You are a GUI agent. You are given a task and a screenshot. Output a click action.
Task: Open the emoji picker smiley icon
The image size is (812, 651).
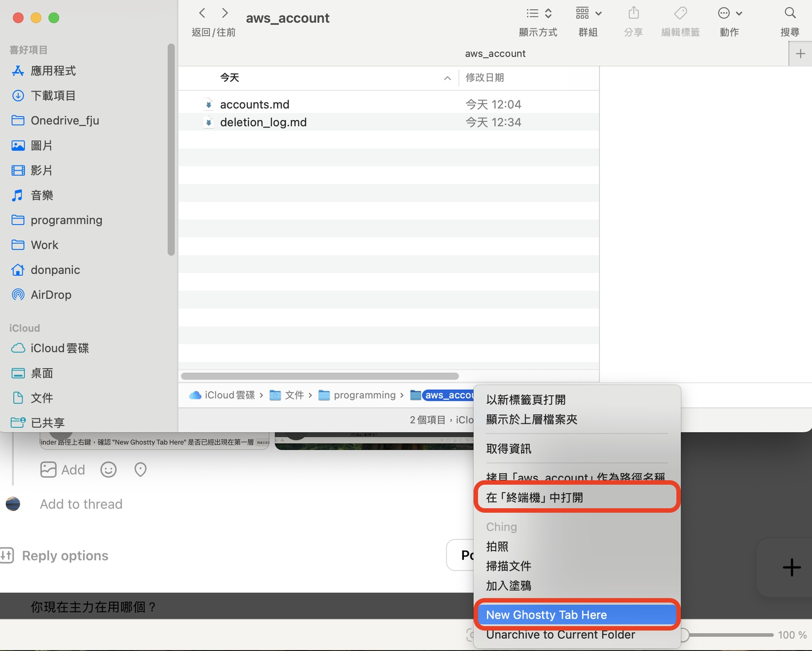(109, 470)
